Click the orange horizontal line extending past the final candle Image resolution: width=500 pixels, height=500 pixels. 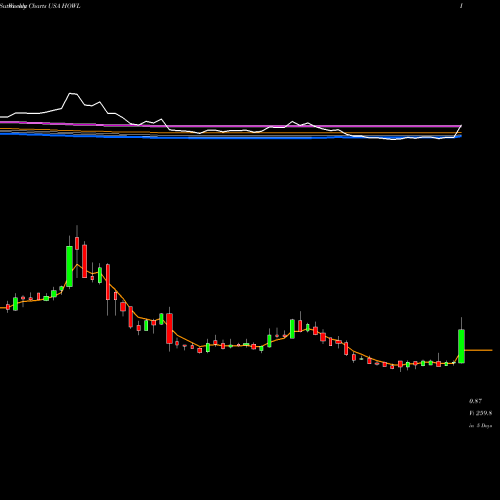coord(478,350)
